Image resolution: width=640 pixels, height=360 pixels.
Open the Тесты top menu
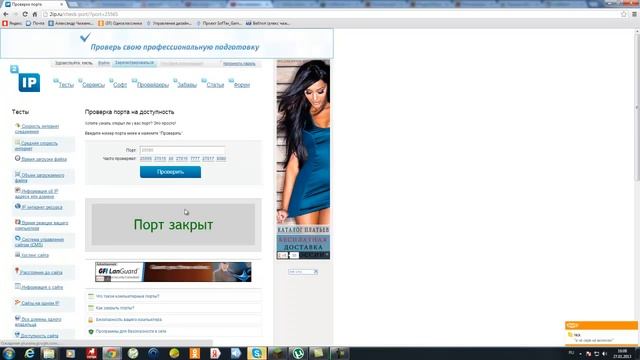point(66,85)
